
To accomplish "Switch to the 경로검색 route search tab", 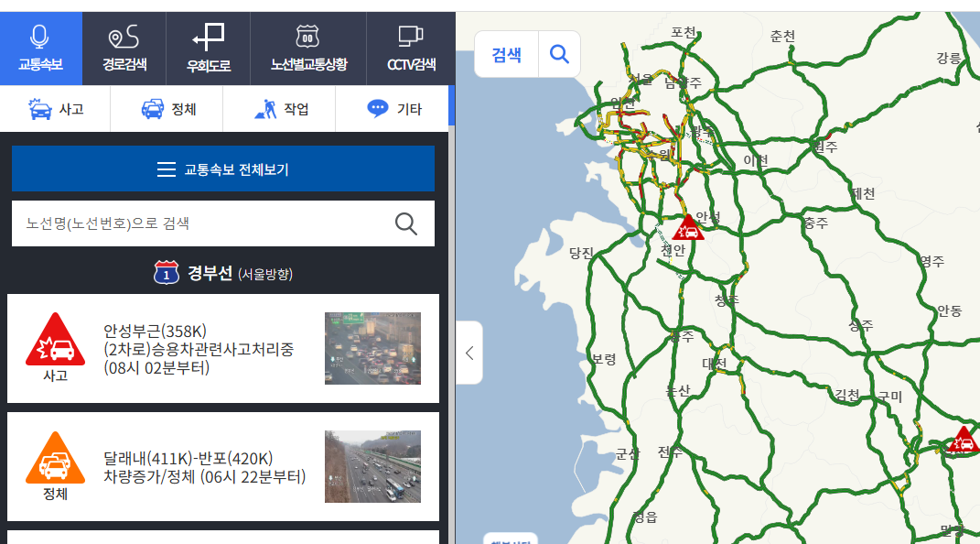I will (124, 49).
